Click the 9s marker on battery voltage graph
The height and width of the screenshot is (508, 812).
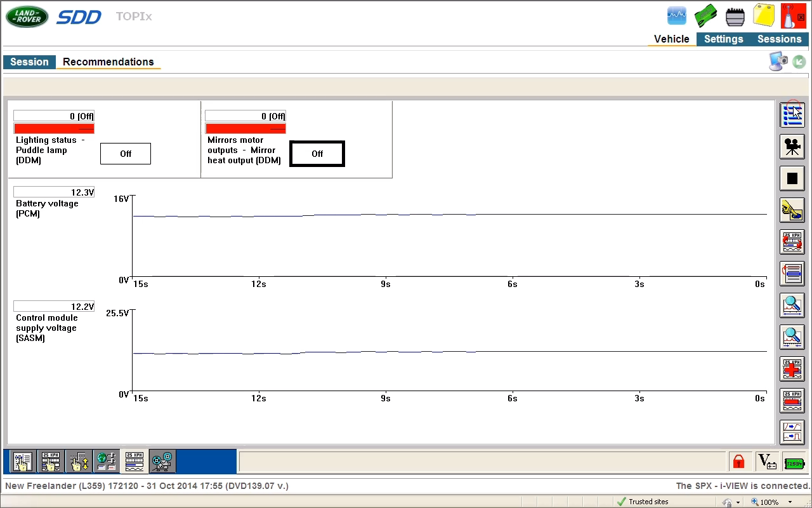tap(385, 284)
